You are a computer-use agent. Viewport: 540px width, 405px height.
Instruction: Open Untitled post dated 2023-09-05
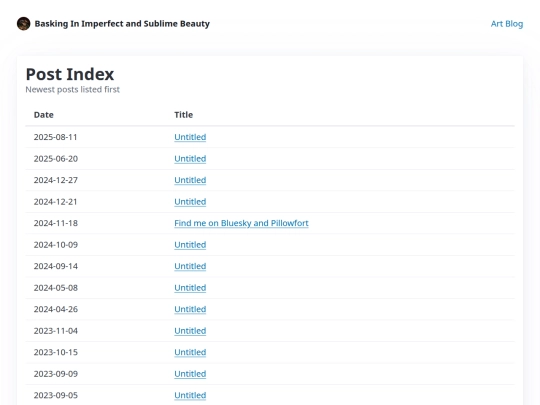190,395
